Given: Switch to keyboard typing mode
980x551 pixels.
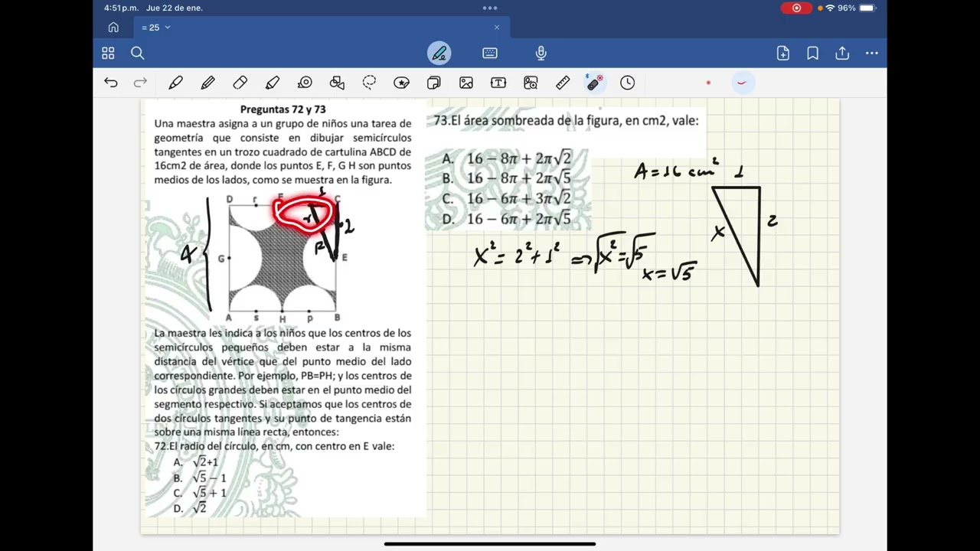Looking at the screenshot, I should pos(490,53).
